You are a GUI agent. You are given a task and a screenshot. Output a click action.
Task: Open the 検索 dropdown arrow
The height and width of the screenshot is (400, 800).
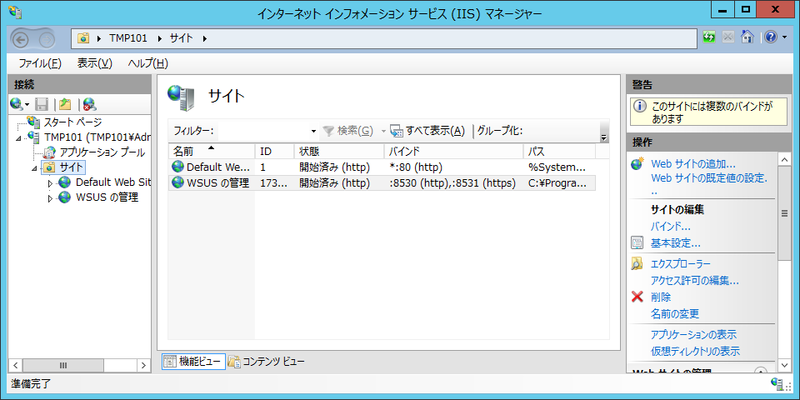click(x=383, y=131)
